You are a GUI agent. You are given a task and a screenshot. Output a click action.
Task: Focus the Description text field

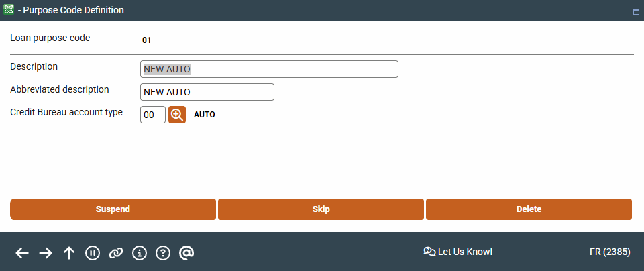pyautogui.click(x=269, y=69)
